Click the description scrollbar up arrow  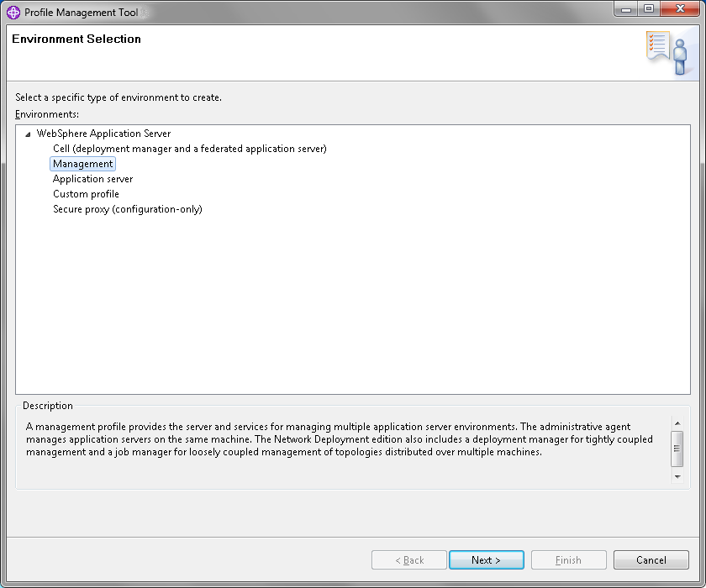tap(677, 423)
